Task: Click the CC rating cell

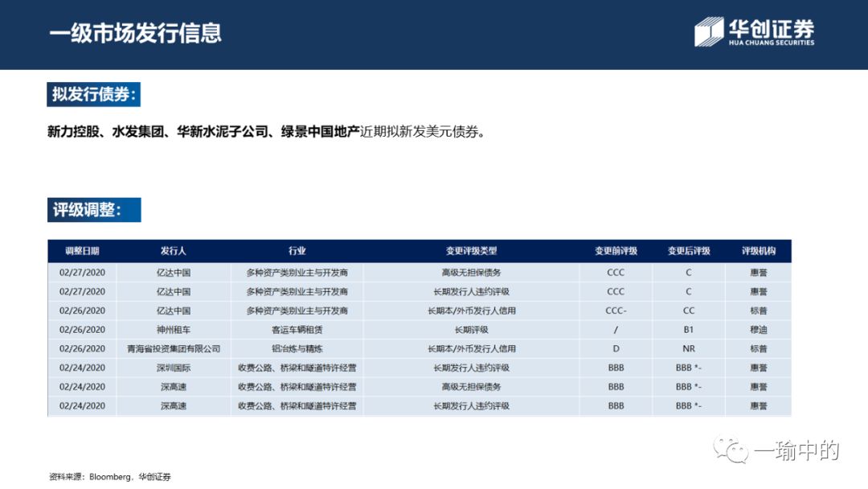Action: point(689,310)
